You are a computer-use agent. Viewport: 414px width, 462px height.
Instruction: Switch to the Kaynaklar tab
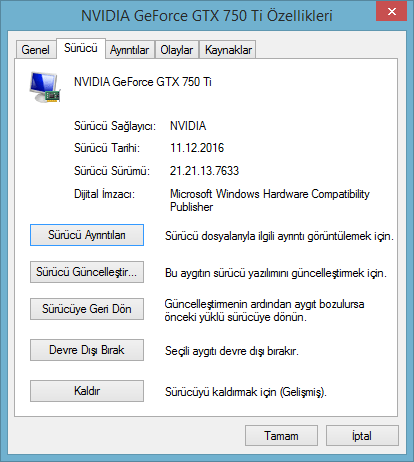tap(228, 50)
